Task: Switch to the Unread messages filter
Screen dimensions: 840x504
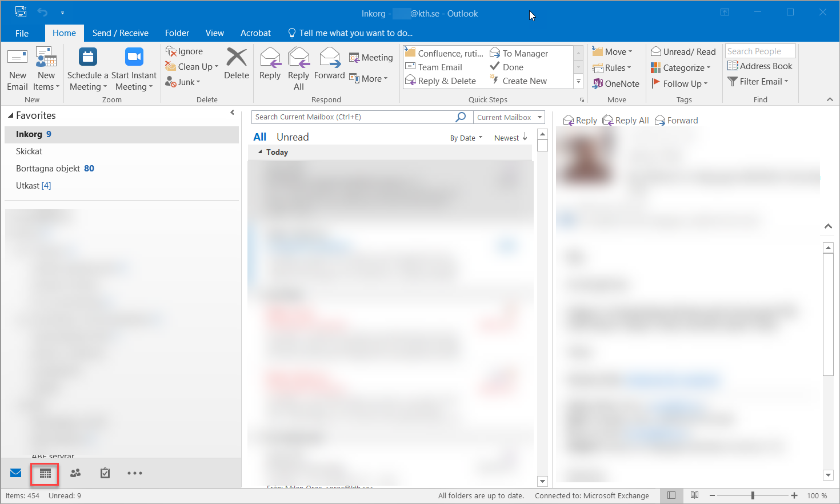Action: pyautogui.click(x=293, y=137)
